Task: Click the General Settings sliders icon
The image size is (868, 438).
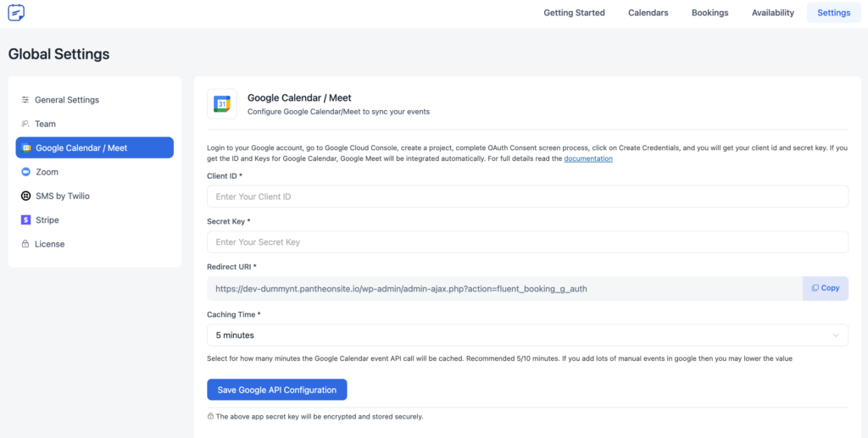Action: 25,100
